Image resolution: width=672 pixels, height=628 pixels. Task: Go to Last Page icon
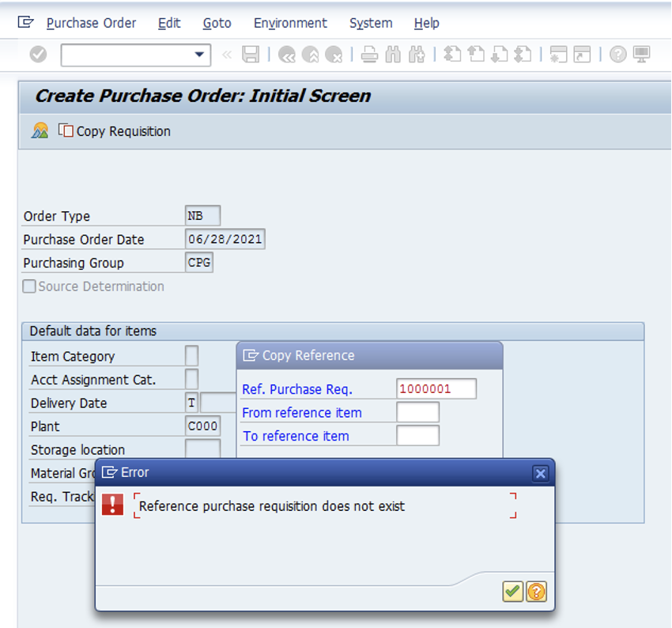[x=523, y=55]
